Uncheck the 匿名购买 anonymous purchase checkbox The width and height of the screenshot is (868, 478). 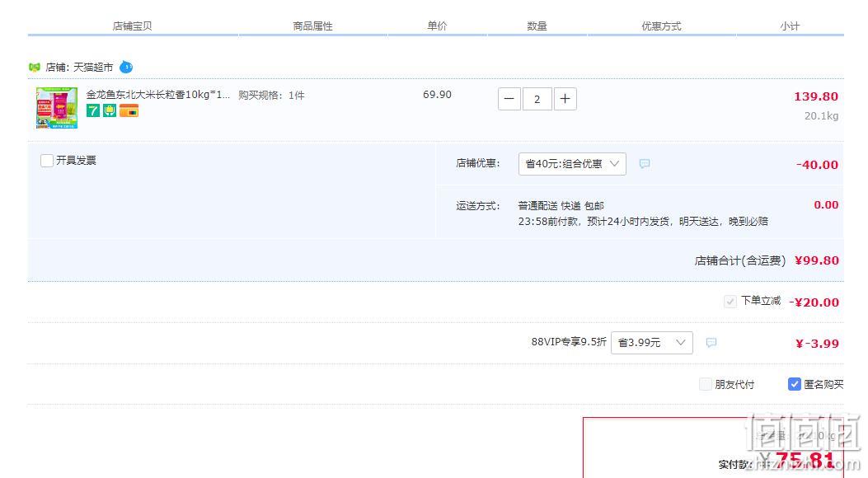pyautogui.click(x=795, y=384)
